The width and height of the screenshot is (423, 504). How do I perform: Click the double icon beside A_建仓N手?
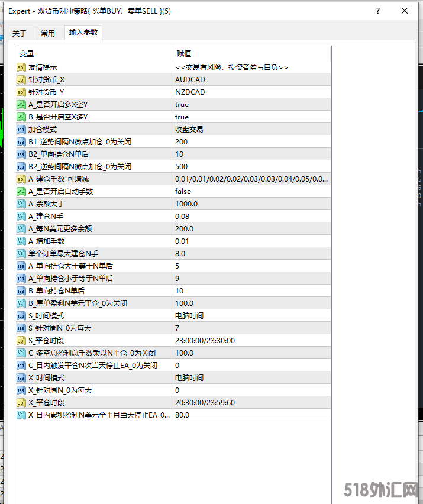tap(21, 217)
